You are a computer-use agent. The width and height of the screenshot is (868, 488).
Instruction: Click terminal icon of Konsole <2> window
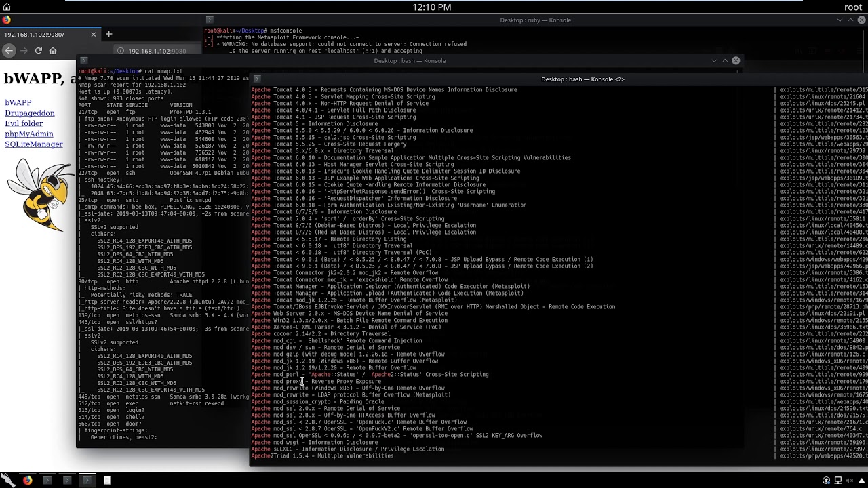tap(256, 79)
